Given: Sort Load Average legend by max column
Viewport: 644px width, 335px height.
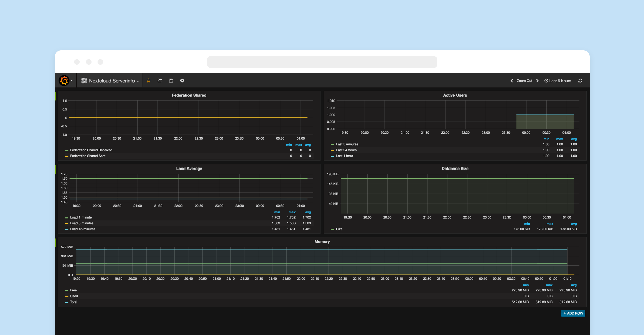Looking at the screenshot, I should click(292, 212).
